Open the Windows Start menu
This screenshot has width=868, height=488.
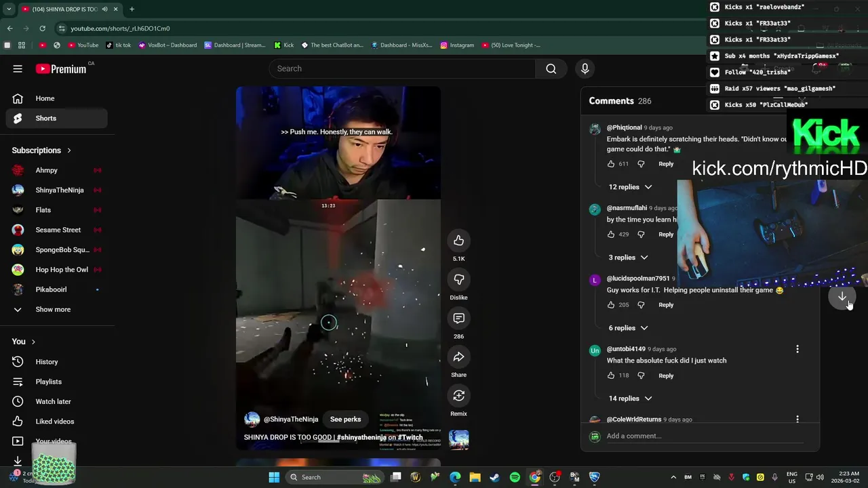(274, 477)
